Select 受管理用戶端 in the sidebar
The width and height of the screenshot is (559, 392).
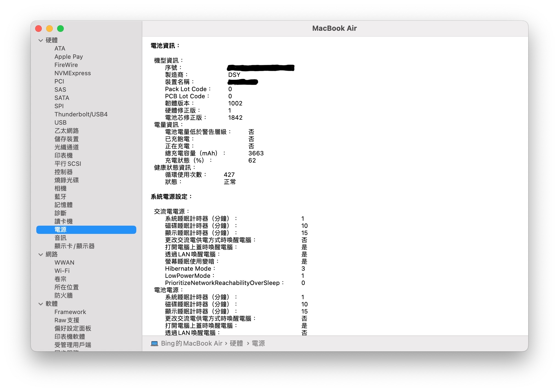click(73, 345)
